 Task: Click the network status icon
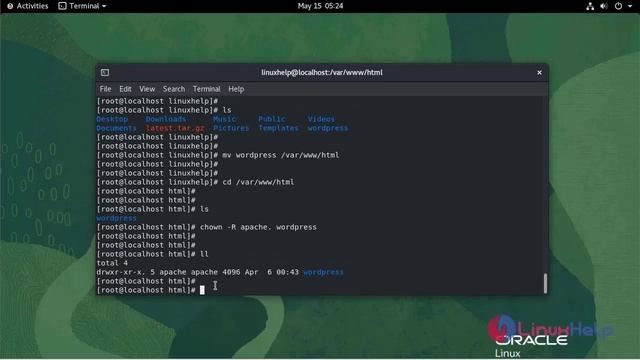point(590,6)
